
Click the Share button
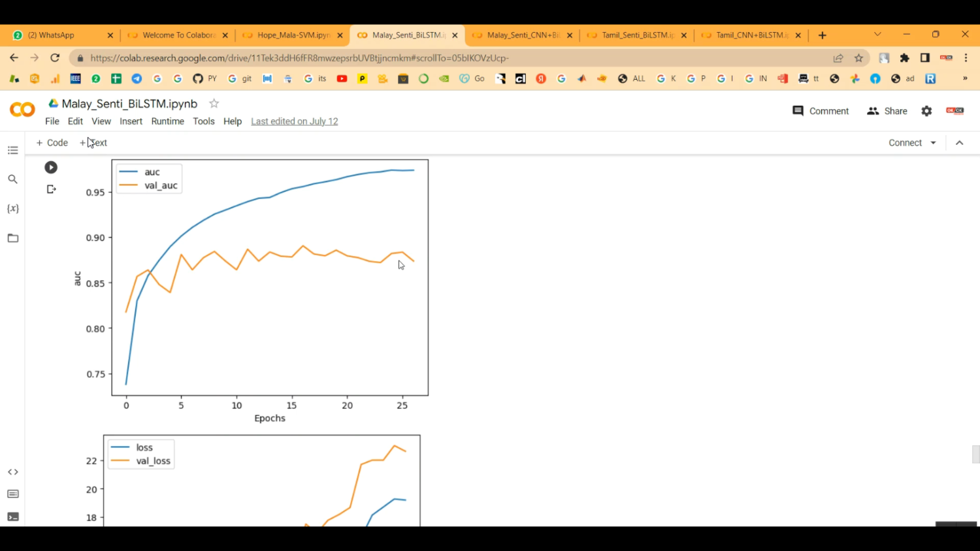tap(887, 111)
